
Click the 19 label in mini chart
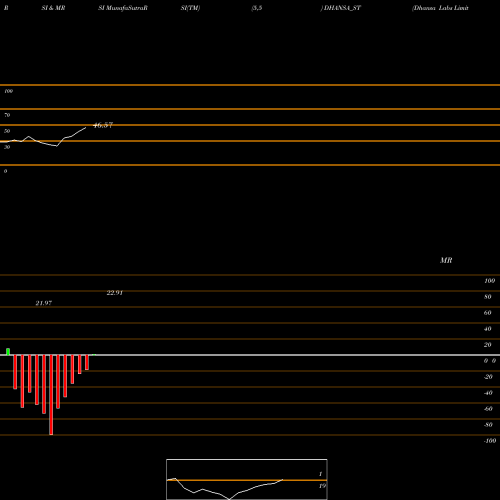[x=322, y=486]
